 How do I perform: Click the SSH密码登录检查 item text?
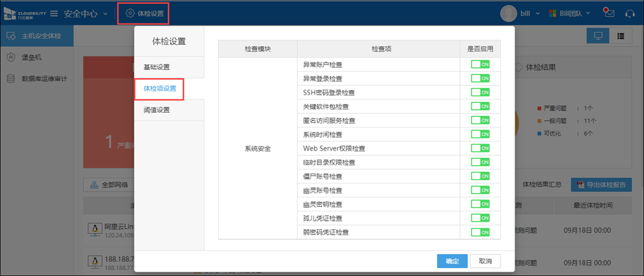click(329, 93)
